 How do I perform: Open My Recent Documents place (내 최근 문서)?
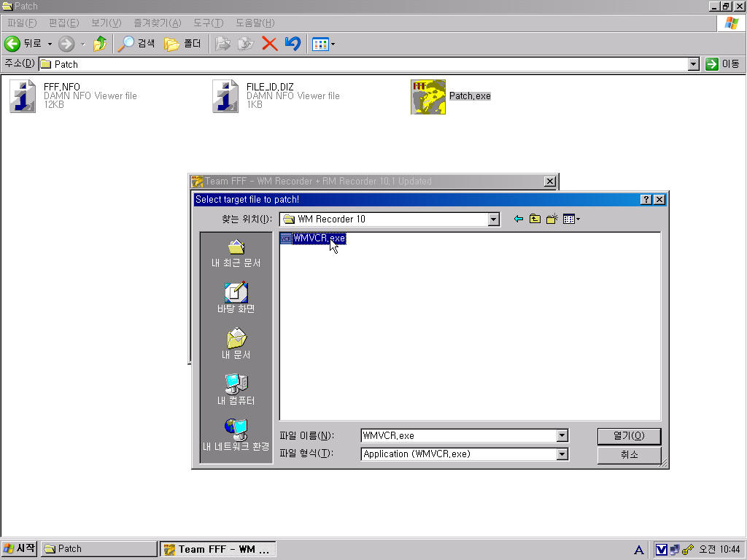coord(236,254)
